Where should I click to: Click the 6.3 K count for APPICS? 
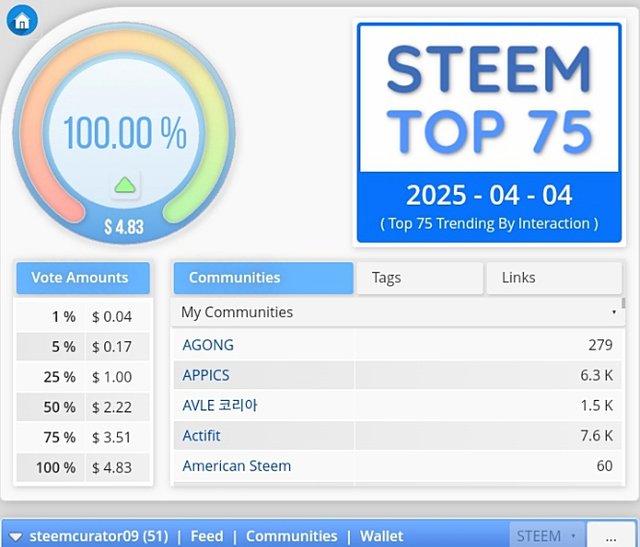tap(596, 375)
